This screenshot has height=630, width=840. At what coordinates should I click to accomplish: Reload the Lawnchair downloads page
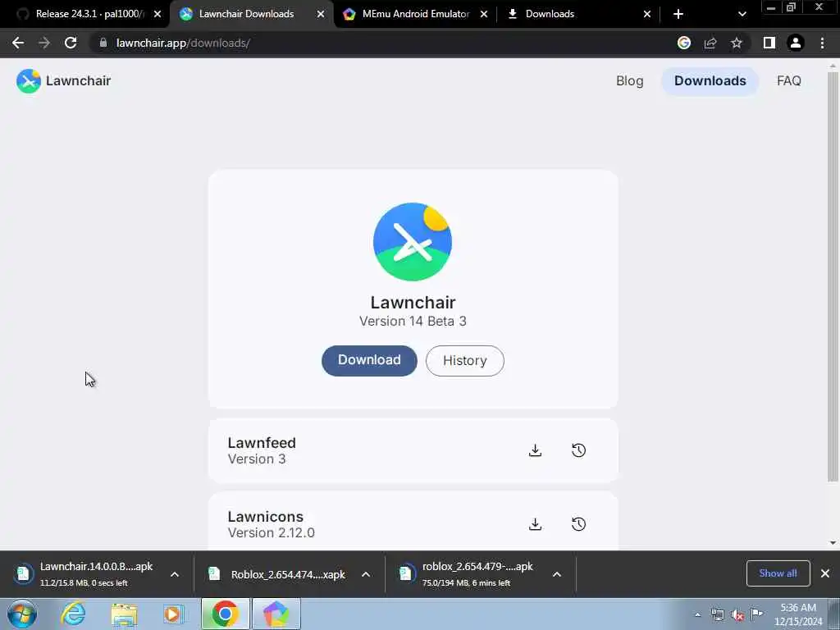[x=71, y=43]
